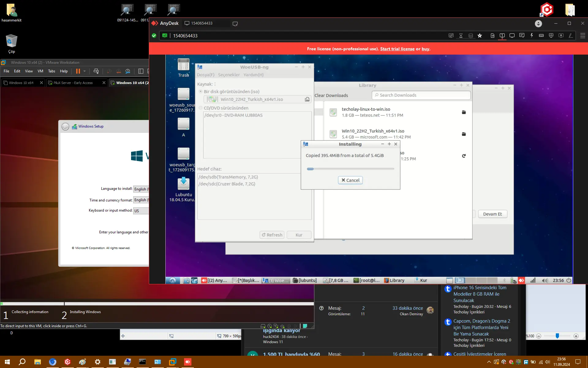588x368 pixels.
Task: Click the AnyDesk favorites star icon
Action: [480, 36]
